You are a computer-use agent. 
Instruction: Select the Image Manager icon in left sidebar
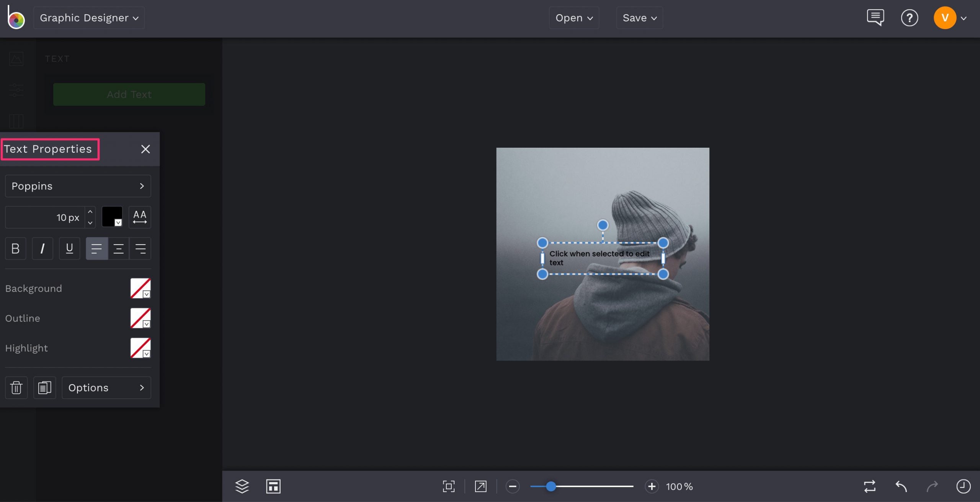(x=16, y=59)
